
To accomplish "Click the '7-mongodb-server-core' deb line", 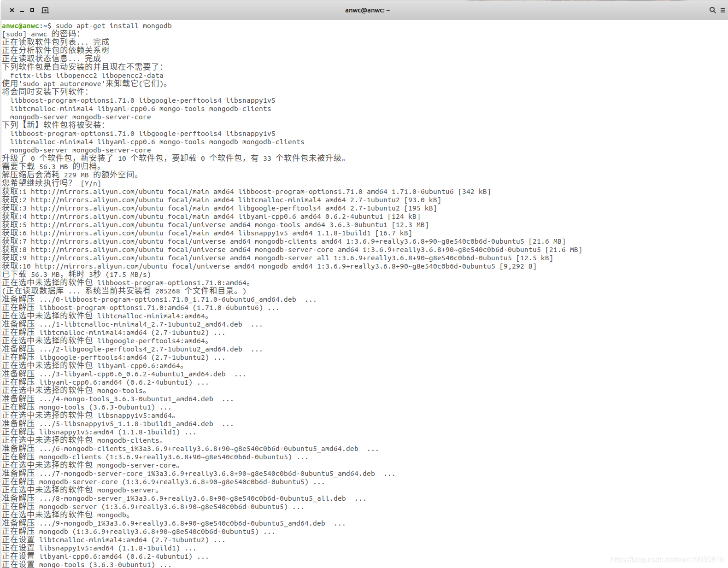I will (x=199, y=474).
